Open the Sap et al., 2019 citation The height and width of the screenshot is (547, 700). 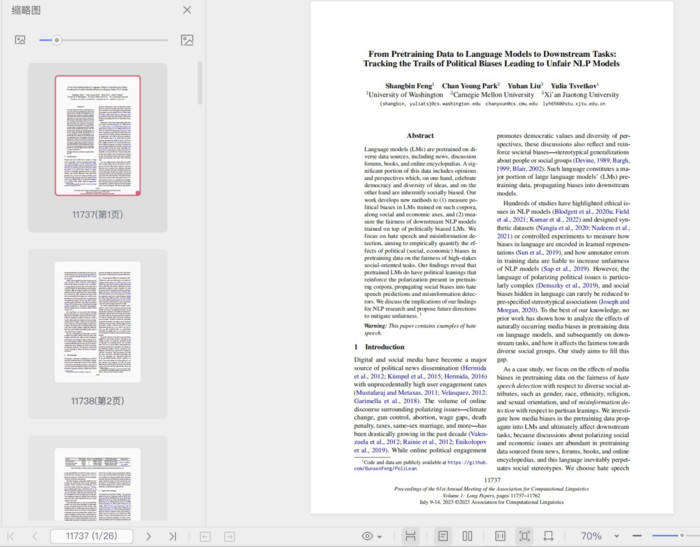coord(566,269)
